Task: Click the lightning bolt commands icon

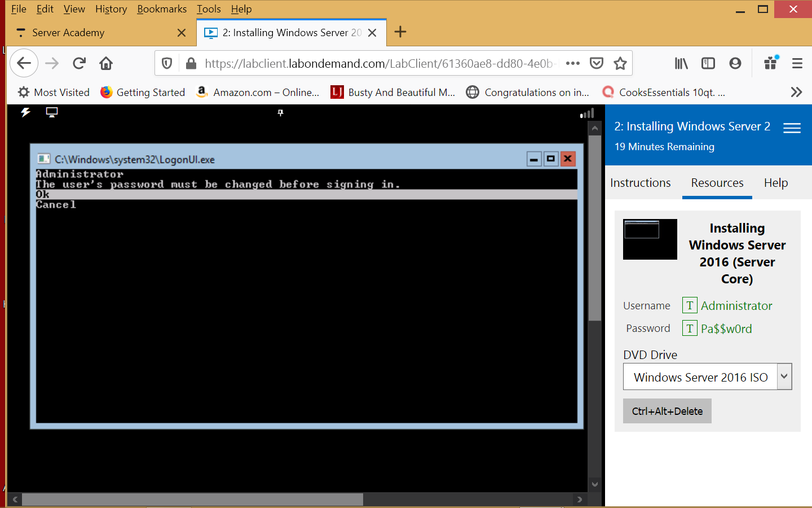Action: (25, 112)
